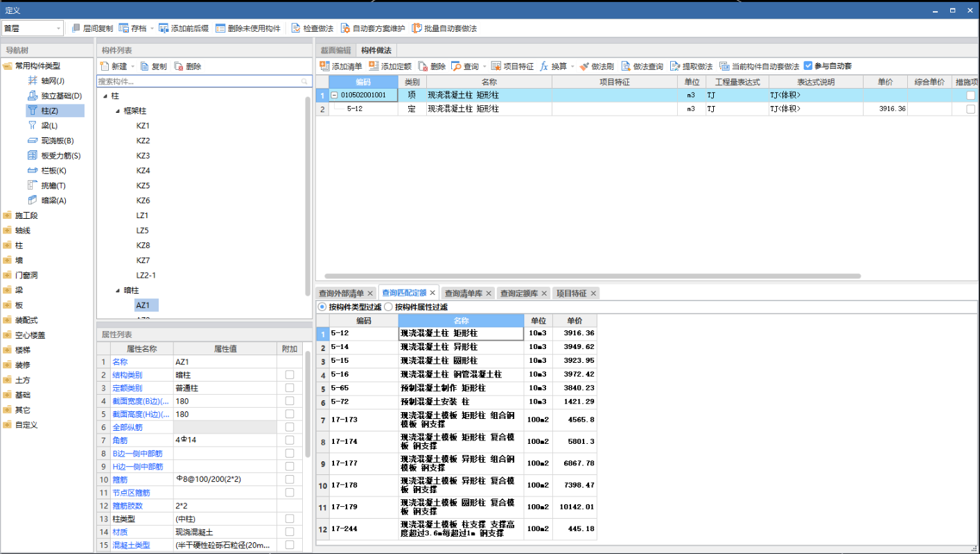Screen dimensions: 980x554
Task: Toggle the 参与自动套 checkbox
Action: [x=808, y=66]
